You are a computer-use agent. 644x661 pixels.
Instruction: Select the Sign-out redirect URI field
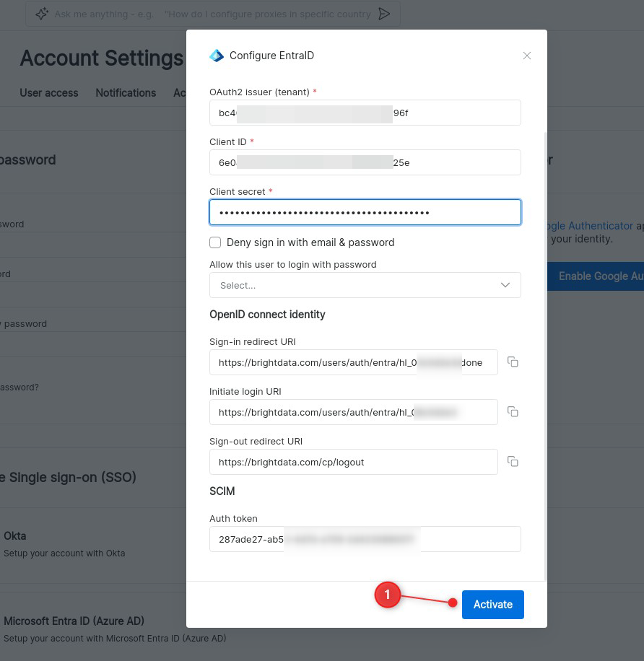coord(354,462)
